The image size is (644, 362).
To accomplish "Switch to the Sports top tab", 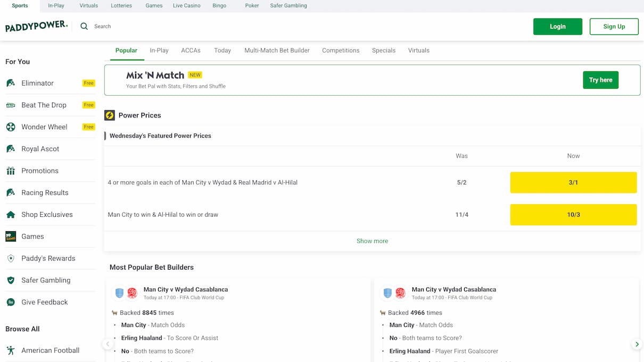I will (x=20, y=6).
